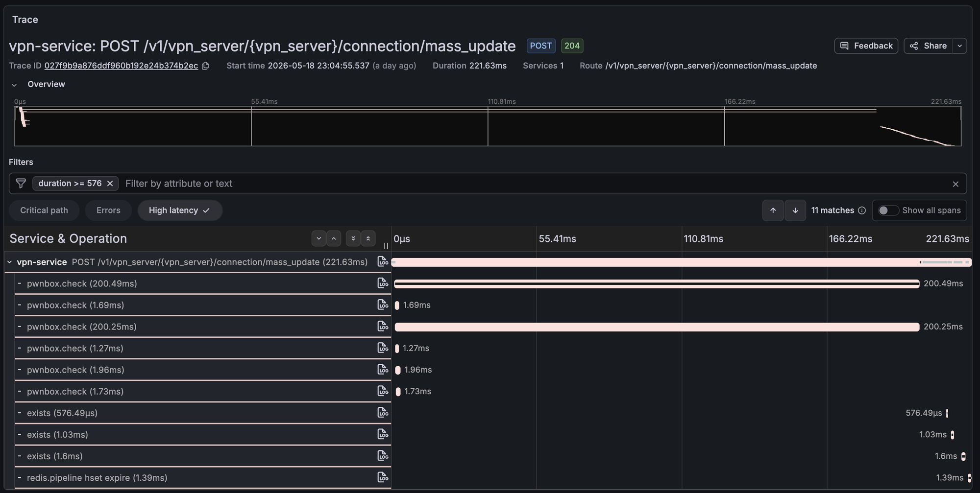Clear all filters with the X

coord(955,184)
